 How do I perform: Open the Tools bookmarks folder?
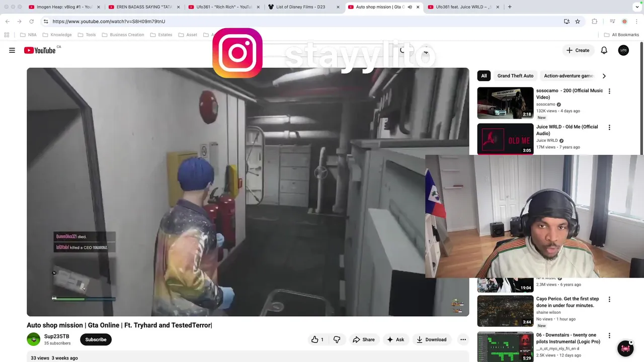click(87, 35)
